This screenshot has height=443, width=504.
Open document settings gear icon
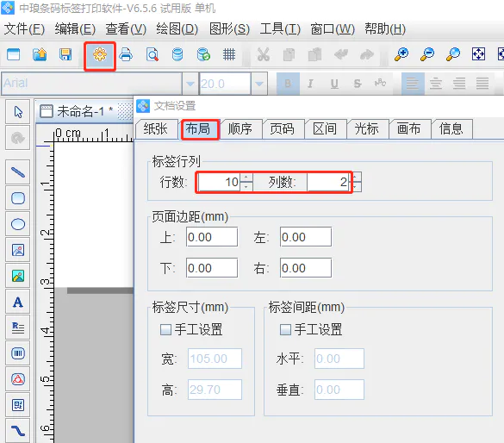pyautogui.click(x=100, y=54)
